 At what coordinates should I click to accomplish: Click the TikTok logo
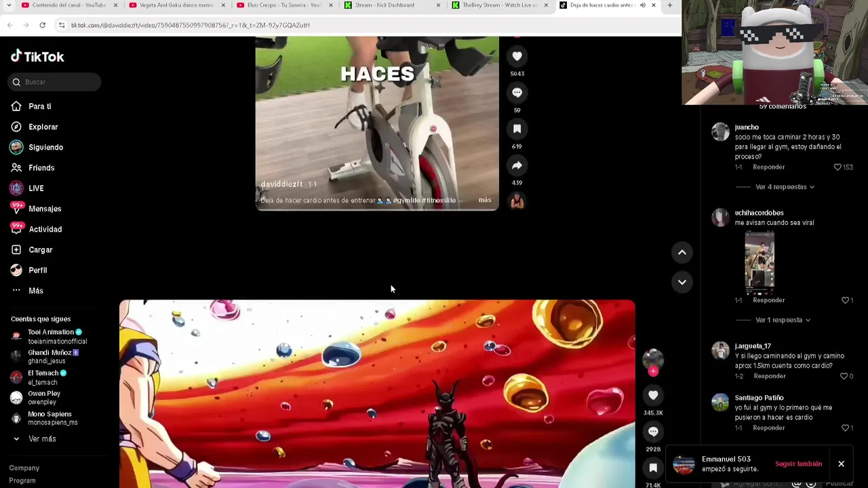point(37,57)
